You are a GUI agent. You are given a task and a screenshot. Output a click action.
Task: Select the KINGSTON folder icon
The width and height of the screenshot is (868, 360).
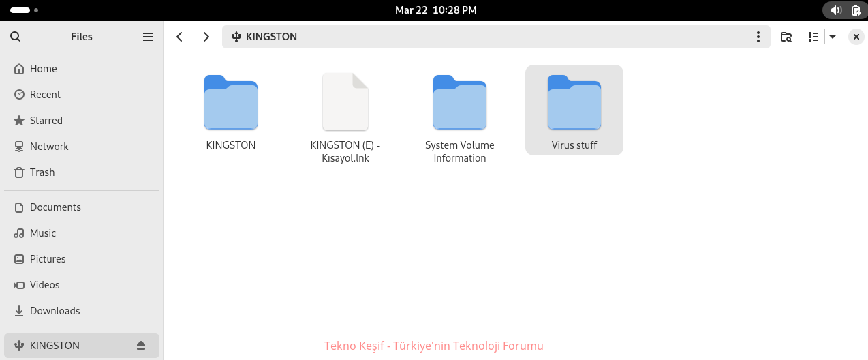(231, 102)
